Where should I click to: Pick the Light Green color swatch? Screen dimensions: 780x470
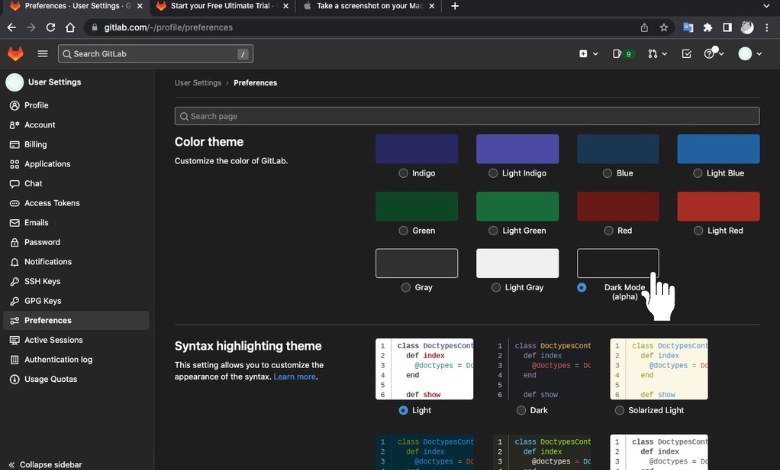517,206
